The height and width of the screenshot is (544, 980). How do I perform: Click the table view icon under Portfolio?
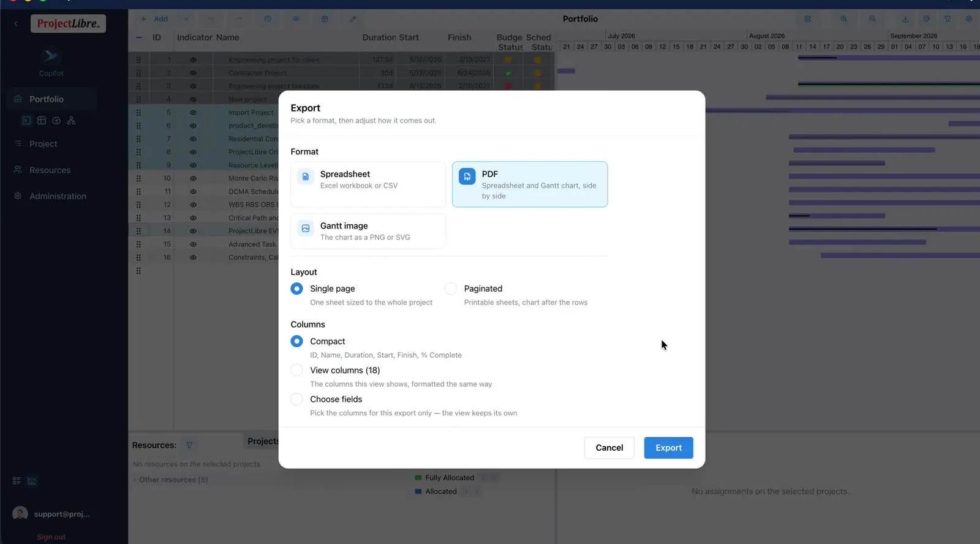42,121
